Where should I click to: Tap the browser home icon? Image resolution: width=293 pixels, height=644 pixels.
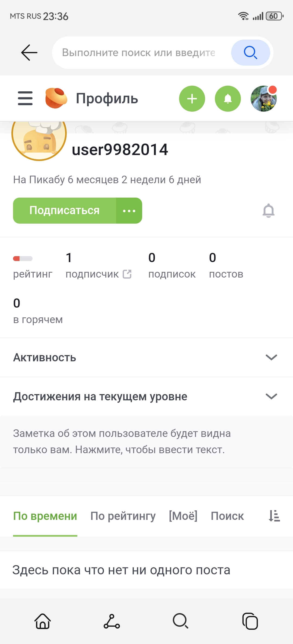click(43, 621)
